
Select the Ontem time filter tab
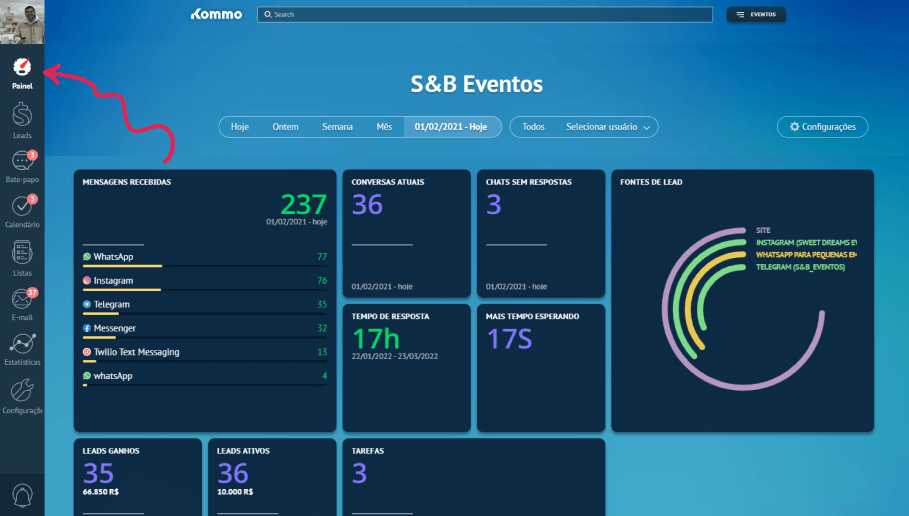286,127
